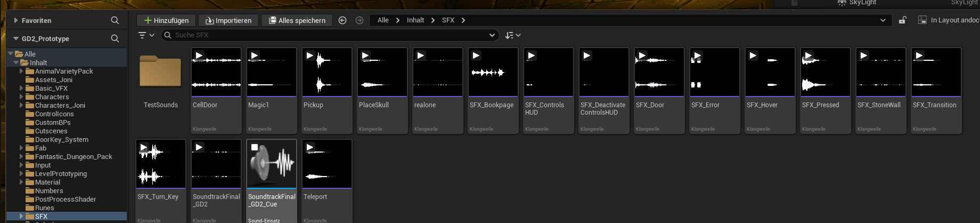Select the Basic_VFX folder
Viewport: 980px width, 223px height.
[51, 88]
